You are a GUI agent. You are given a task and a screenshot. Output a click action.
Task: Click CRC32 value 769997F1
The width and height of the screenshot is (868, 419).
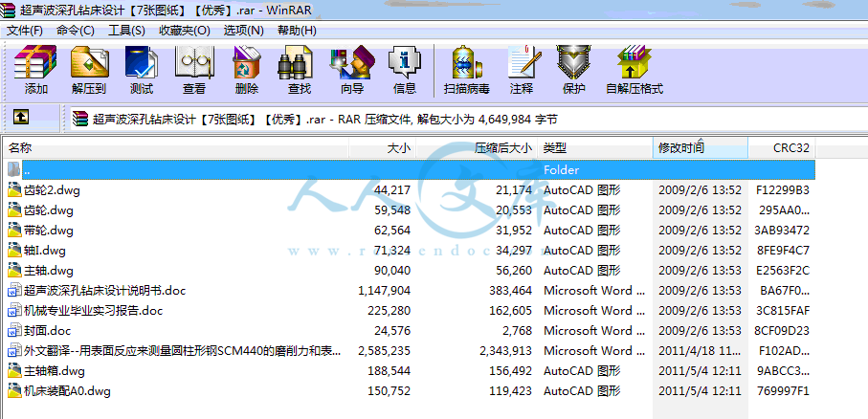(x=783, y=391)
